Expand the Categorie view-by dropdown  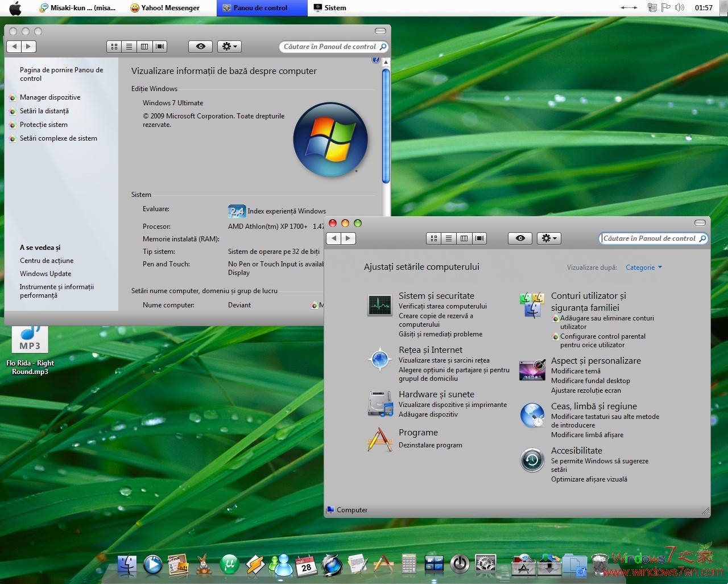point(644,268)
